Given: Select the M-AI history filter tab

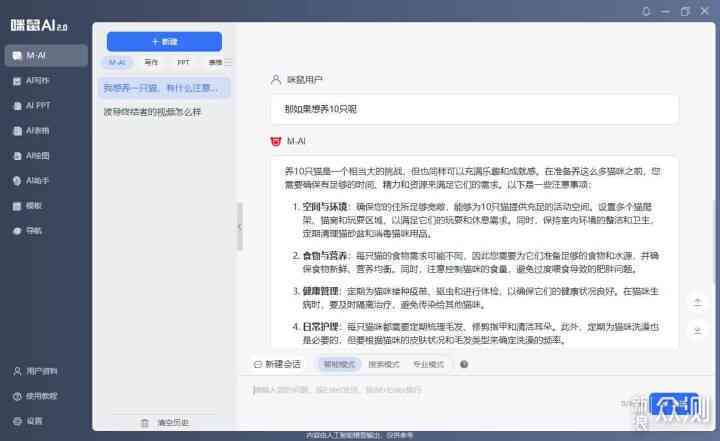Looking at the screenshot, I should point(117,62).
